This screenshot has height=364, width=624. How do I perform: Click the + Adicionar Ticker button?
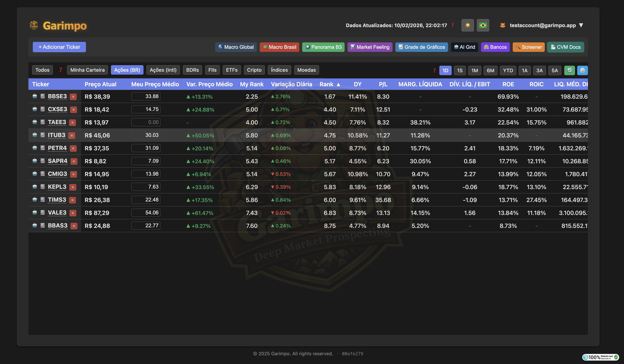[x=59, y=47]
